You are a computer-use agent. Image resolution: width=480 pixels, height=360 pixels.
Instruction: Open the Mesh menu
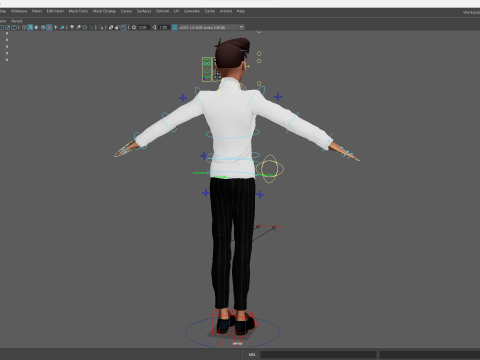point(37,11)
